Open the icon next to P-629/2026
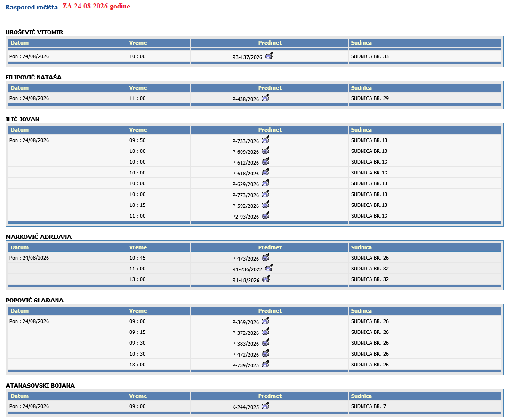 coord(266,183)
